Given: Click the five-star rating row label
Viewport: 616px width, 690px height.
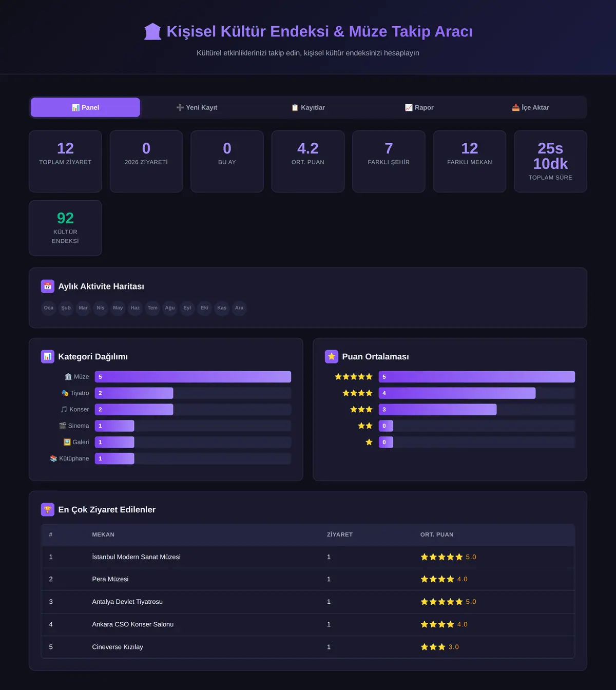Looking at the screenshot, I should point(354,377).
